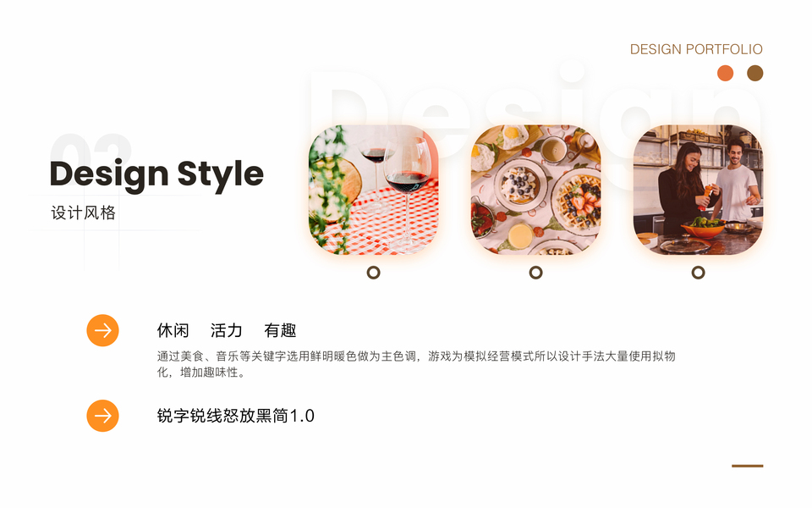Select the orange dot under DESIGN PORTFOLIO
812x508 pixels.
pos(725,73)
